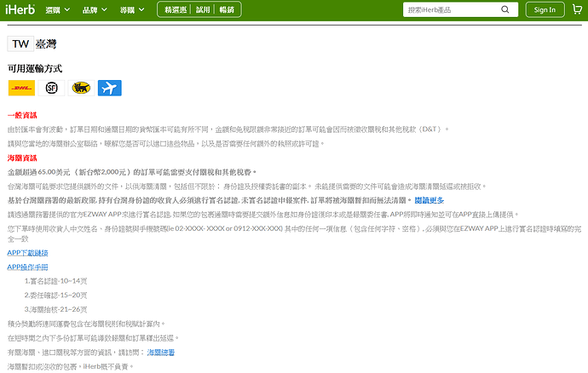Click the line 1.實名認證-10~14页
The height and width of the screenshot is (373, 588).
[x=56, y=281]
